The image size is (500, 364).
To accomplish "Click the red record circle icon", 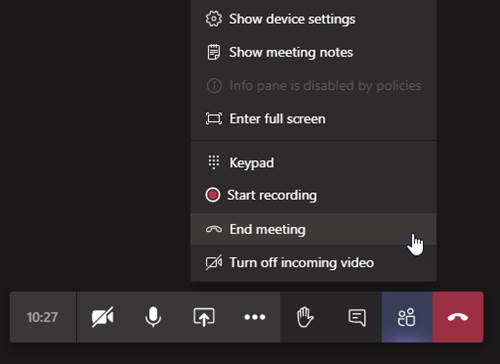I will click(x=213, y=195).
